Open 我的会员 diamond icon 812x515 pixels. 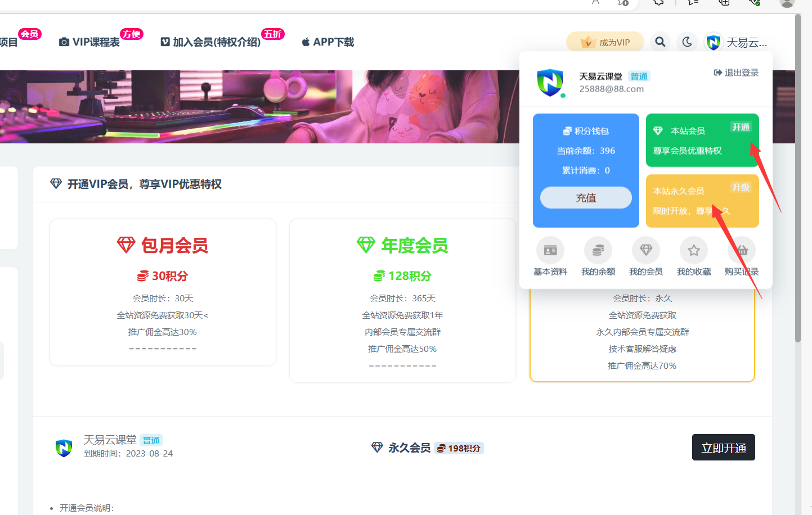(646, 251)
